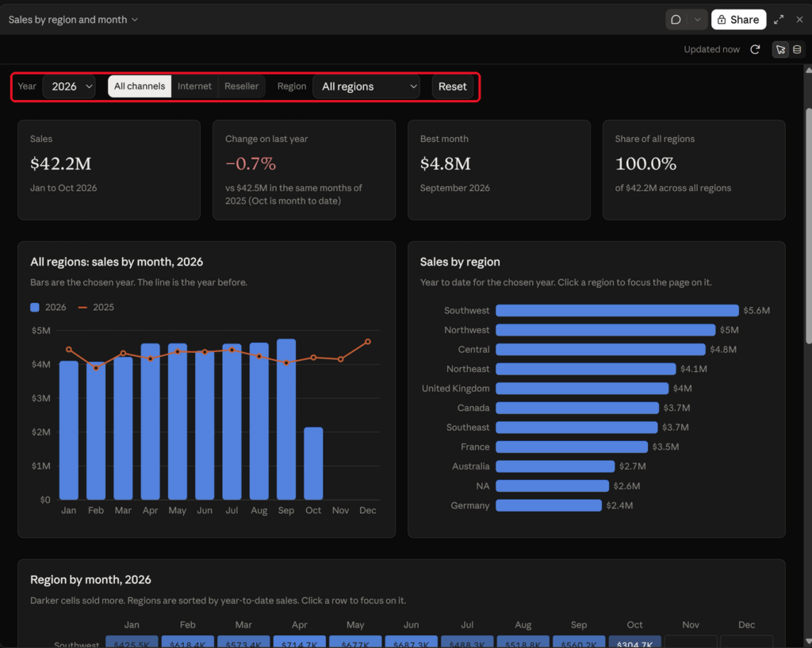Click the Share button

738,20
